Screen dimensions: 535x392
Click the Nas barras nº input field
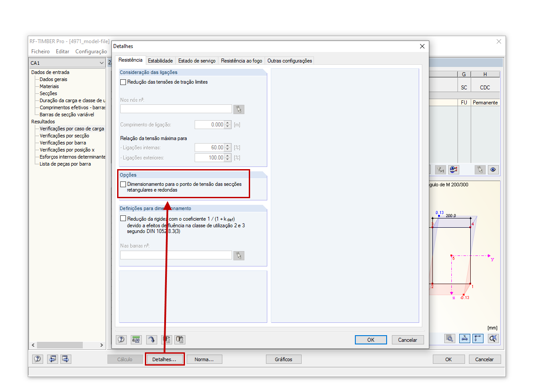(176, 255)
